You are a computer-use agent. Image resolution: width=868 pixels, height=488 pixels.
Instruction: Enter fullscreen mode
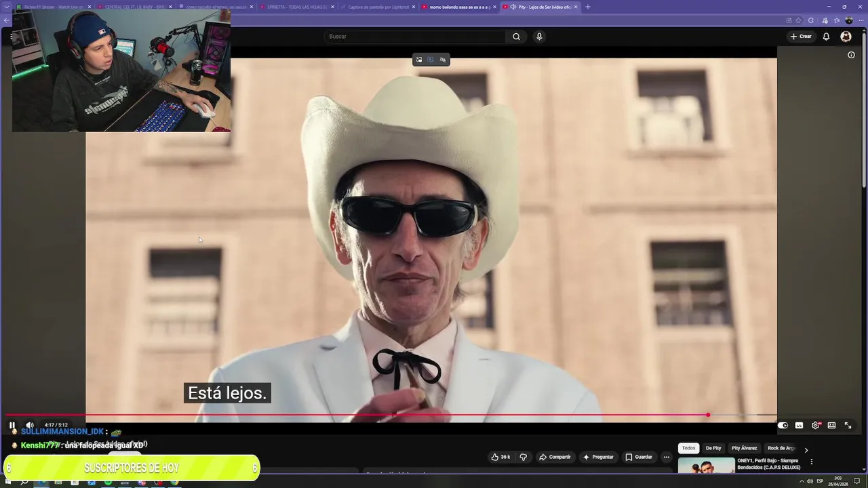tap(848, 426)
